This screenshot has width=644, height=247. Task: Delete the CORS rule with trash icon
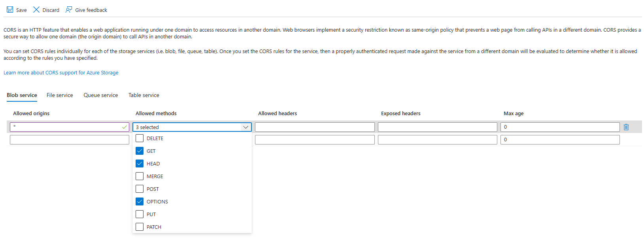pos(626,127)
